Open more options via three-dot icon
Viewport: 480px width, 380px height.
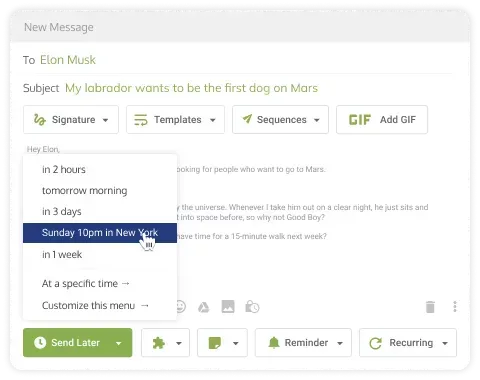(455, 307)
